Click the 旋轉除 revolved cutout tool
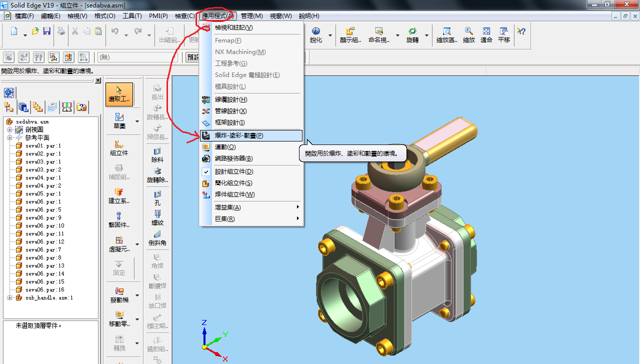This screenshot has height=364, width=640. tap(157, 175)
